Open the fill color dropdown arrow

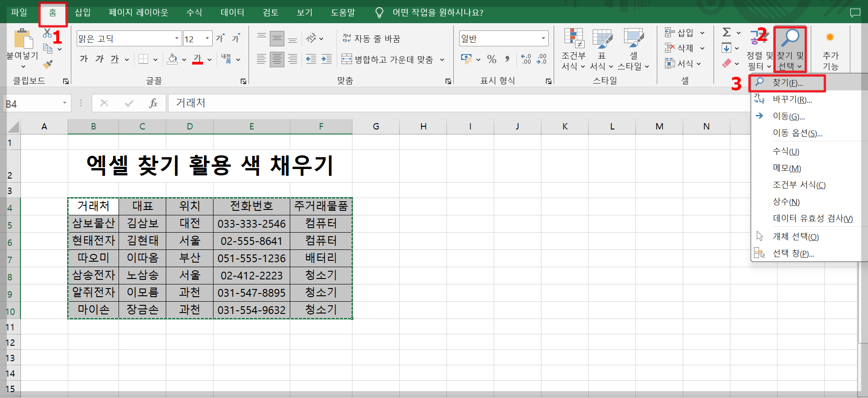click(184, 60)
